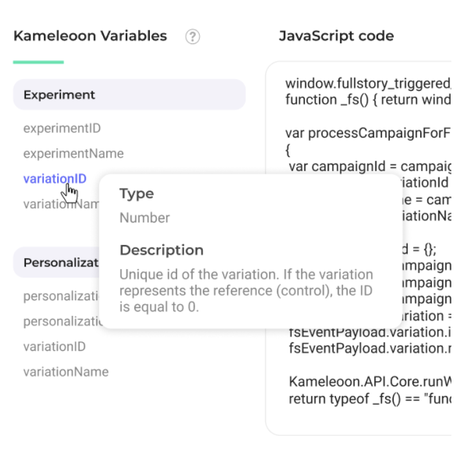The height and width of the screenshot is (450, 476).
Task: Click the var processCampaignForF code line
Action: pyautogui.click(x=368, y=133)
